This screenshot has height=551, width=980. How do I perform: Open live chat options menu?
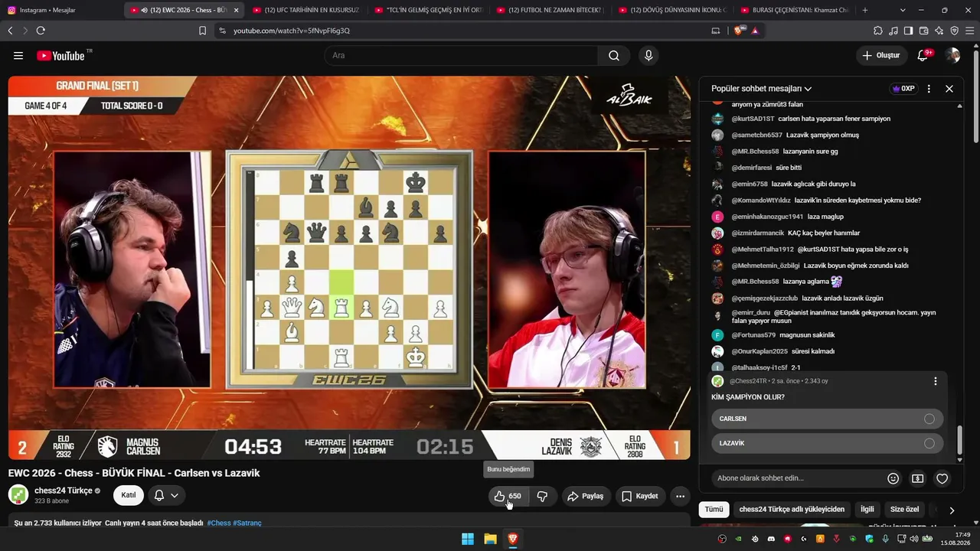pyautogui.click(x=929, y=89)
